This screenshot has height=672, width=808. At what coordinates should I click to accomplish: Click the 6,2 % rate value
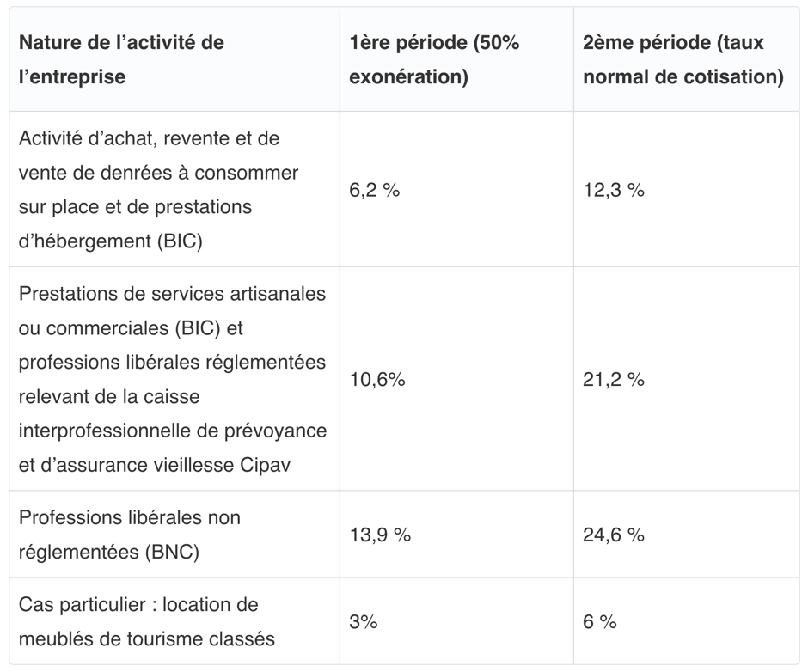click(x=375, y=190)
